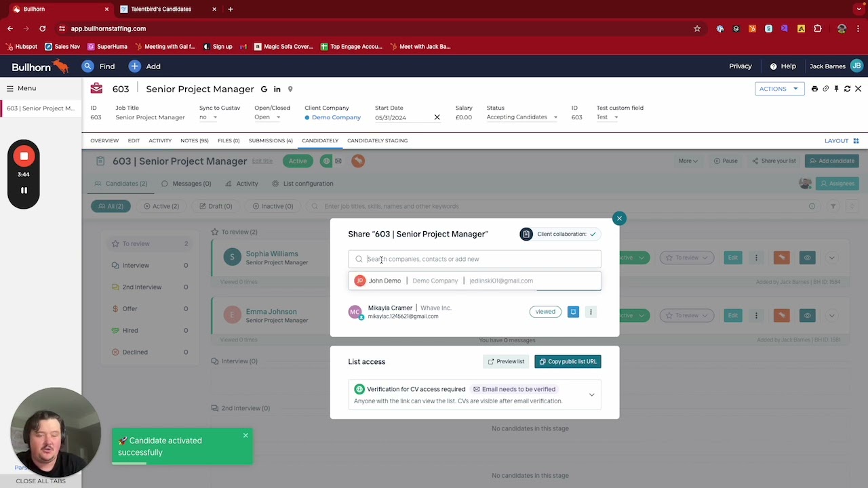
Task: Click the Email needs to be verified tag
Action: pyautogui.click(x=514, y=390)
